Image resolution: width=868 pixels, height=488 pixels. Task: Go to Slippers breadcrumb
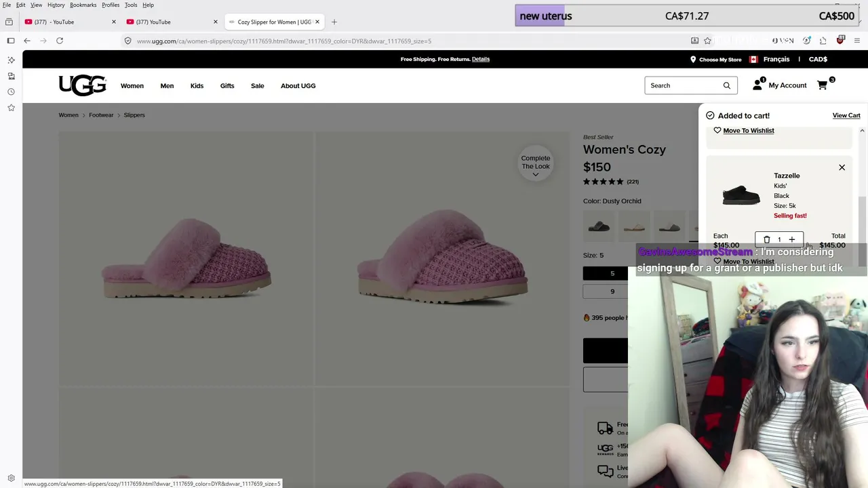point(134,115)
